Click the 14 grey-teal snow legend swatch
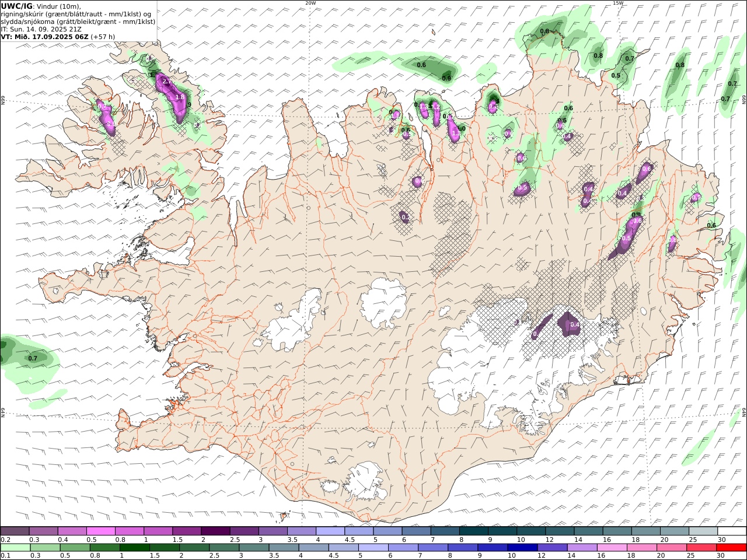Viewport: 747px width, 560px height. tap(588, 531)
